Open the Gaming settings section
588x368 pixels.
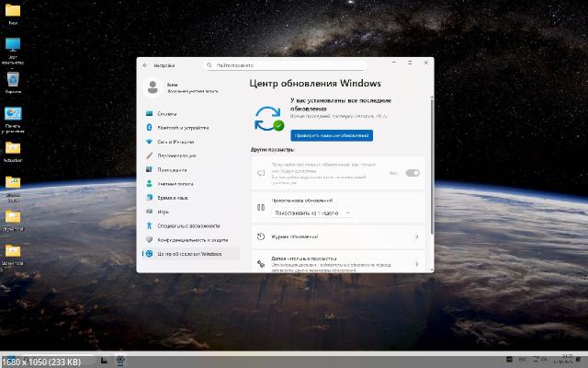164,211
